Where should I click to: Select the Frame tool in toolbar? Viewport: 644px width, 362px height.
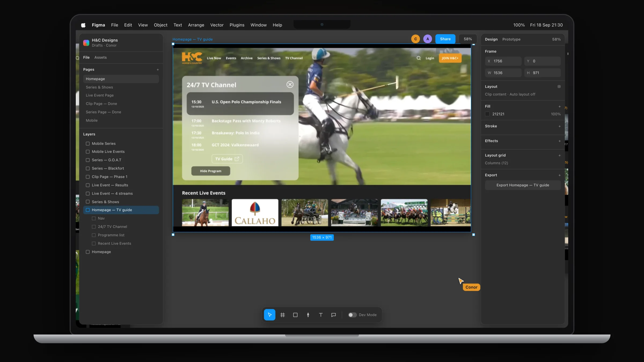(282, 315)
